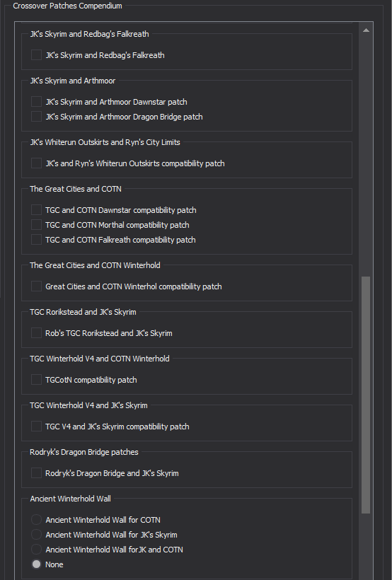Select Ancient Winterhold Wall for COTN
This screenshot has height=580, width=392.
coord(36,520)
